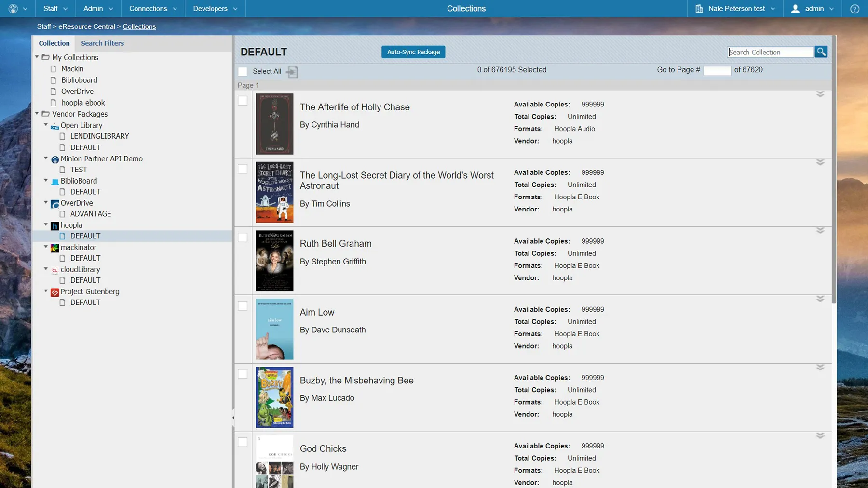Click the Auto-Sync Package button
Image resolution: width=868 pixels, height=488 pixels.
tap(413, 52)
